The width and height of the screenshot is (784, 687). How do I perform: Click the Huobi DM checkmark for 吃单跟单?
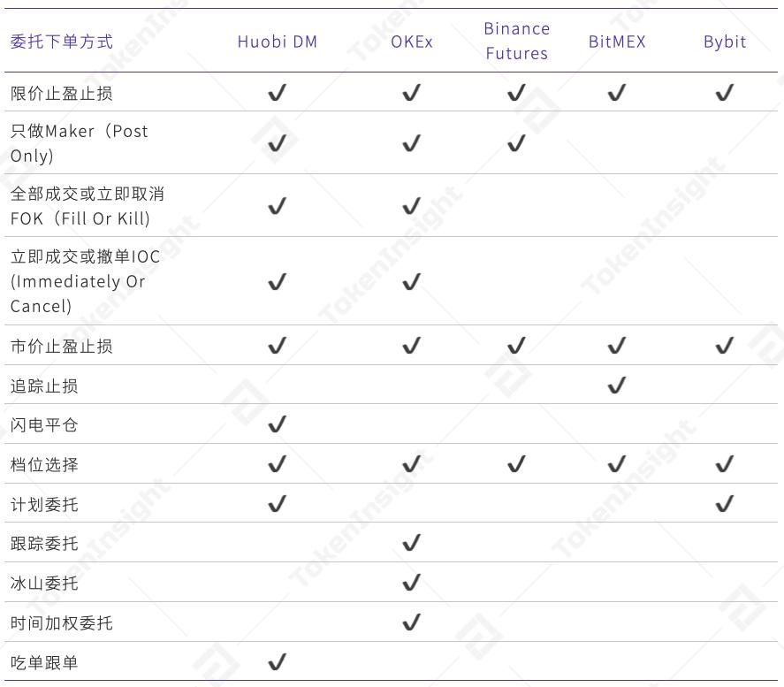click(277, 661)
